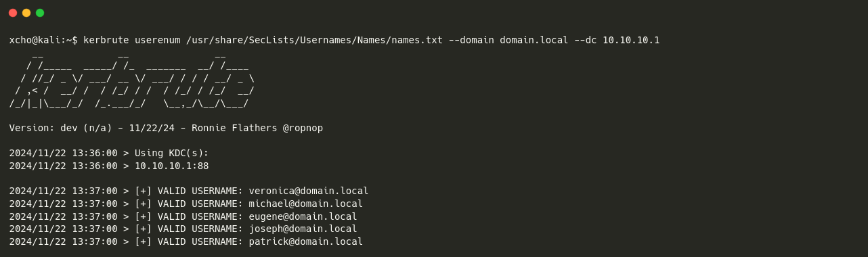
Task: Click the domain.local argument in command
Action: coord(534,40)
